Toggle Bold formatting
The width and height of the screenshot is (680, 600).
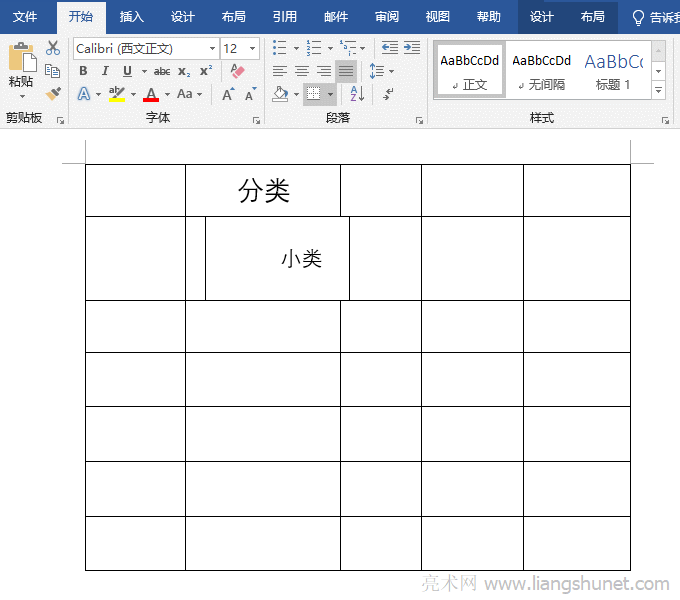pos(83,71)
